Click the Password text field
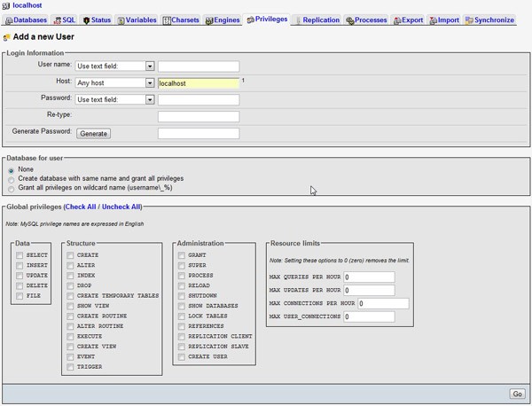532x406 pixels. click(x=199, y=99)
